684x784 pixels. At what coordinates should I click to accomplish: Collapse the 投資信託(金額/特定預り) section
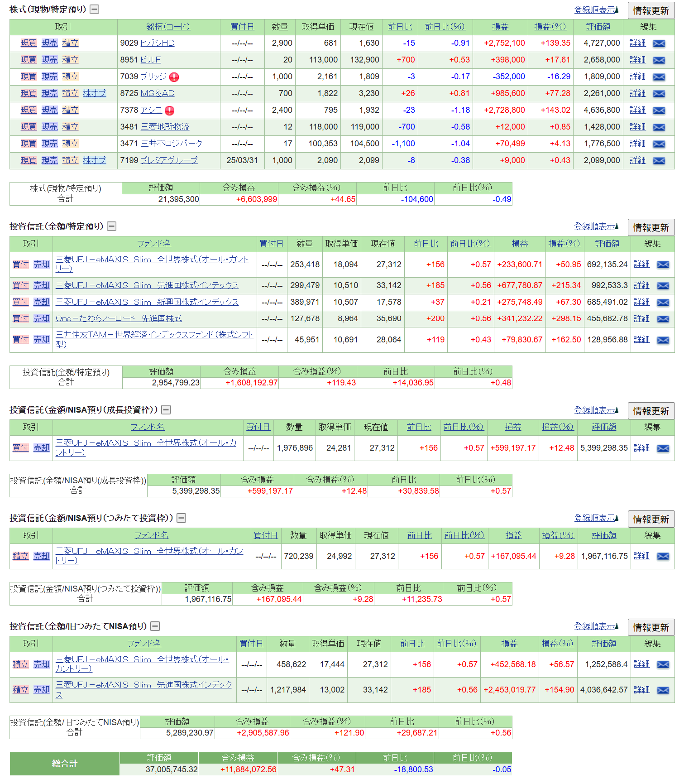[112, 226]
